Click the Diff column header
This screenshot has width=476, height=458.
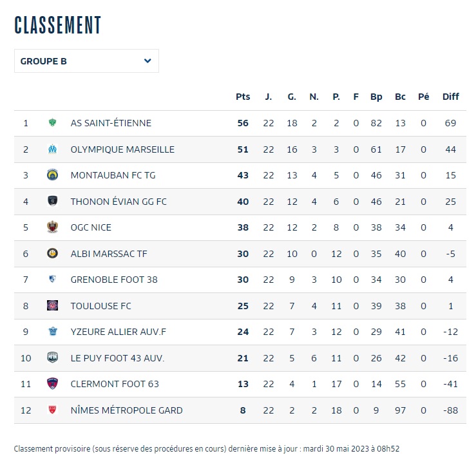pyautogui.click(x=451, y=97)
